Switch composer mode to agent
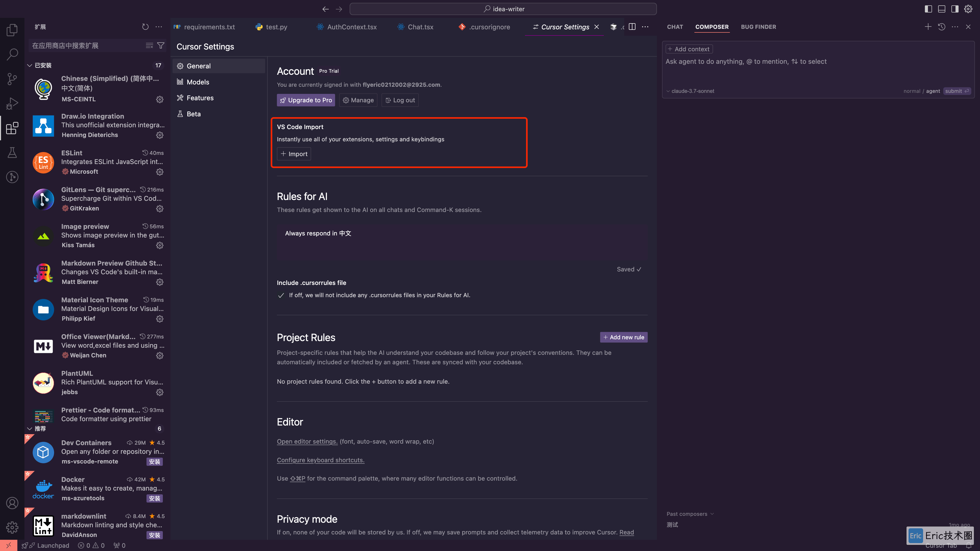The height and width of the screenshot is (551, 980). [933, 91]
